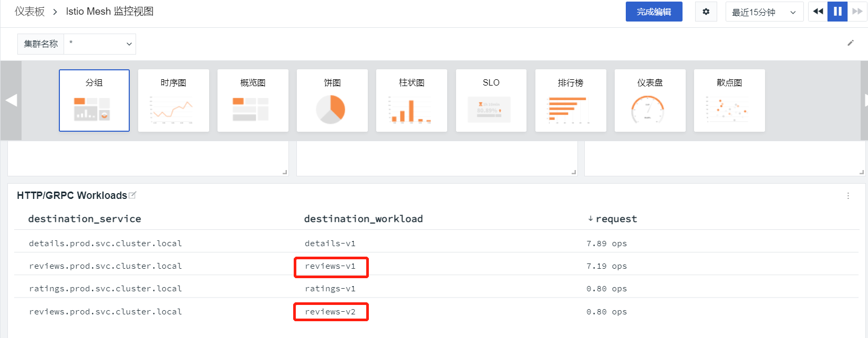Select the 分组 chart type

point(94,100)
